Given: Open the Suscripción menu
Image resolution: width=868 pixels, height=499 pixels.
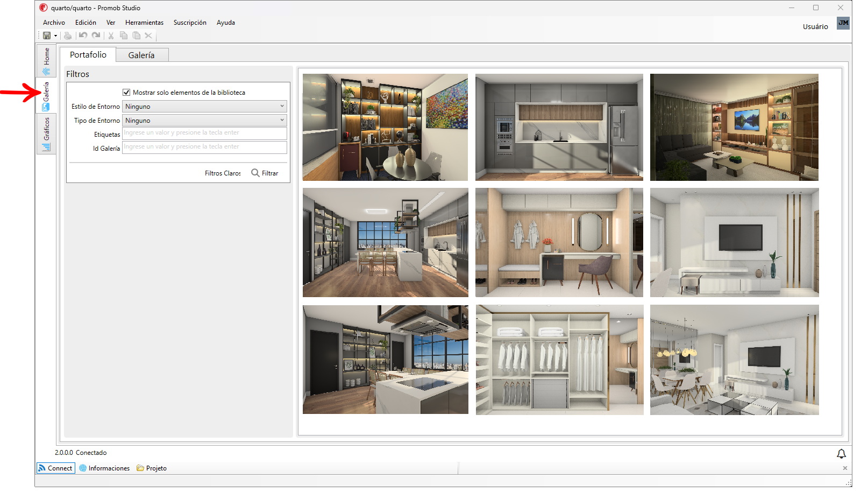Looking at the screenshot, I should [x=190, y=23].
